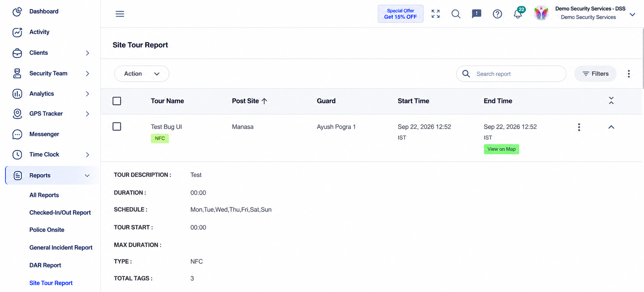Click the Clients briefcase icon

pyautogui.click(x=17, y=53)
